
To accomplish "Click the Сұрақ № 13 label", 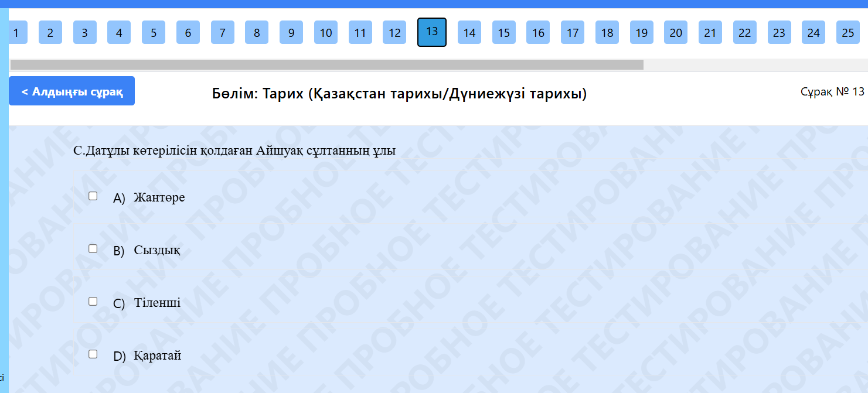I will tap(832, 91).
